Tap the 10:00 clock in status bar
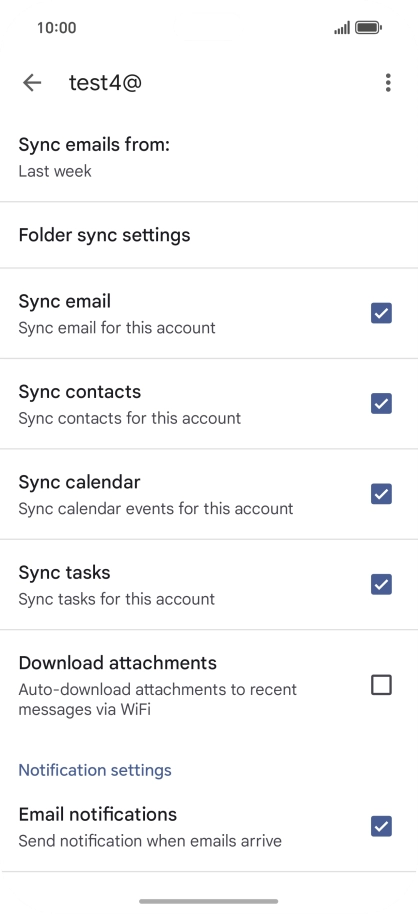 (57, 27)
